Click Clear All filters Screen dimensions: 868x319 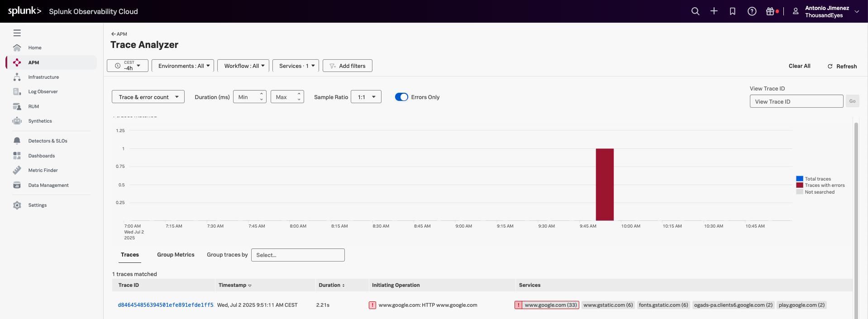[x=799, y=66]
